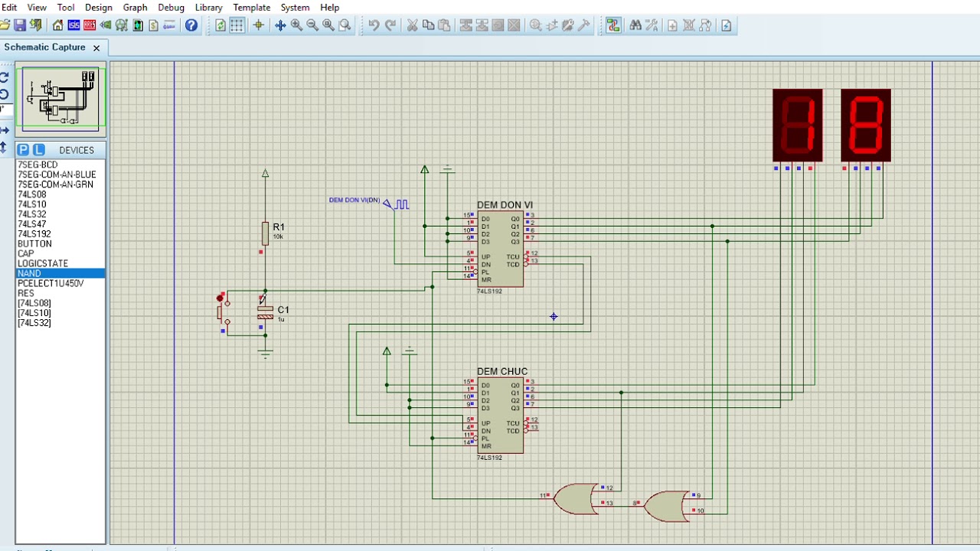Click the Cut scissors icon
Screen dimensions: 980x551
[x=412, y=25]
